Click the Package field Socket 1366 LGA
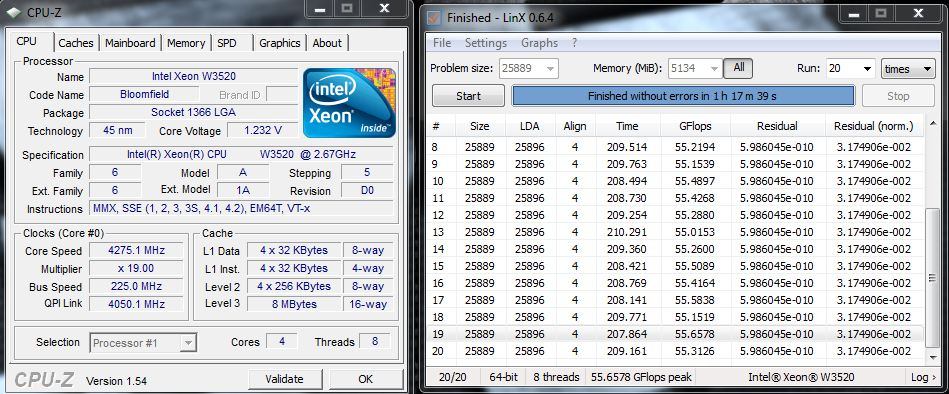This screenshot has width=949, height=394. pos(194,113)
